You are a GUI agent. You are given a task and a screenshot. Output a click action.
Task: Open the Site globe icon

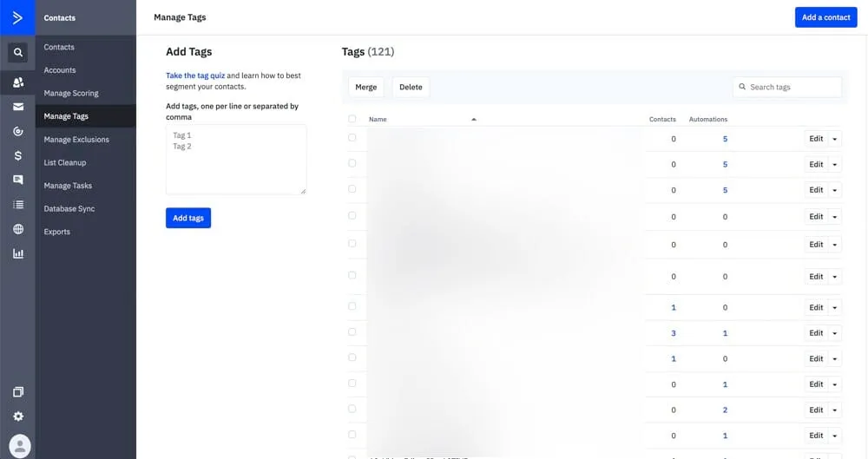[x=17, y=229]
